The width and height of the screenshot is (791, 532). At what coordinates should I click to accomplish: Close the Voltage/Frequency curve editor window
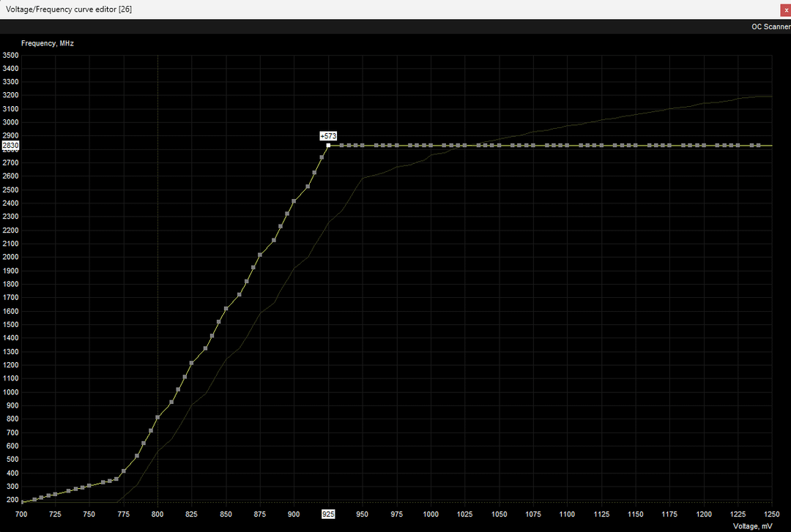point(786,10)
